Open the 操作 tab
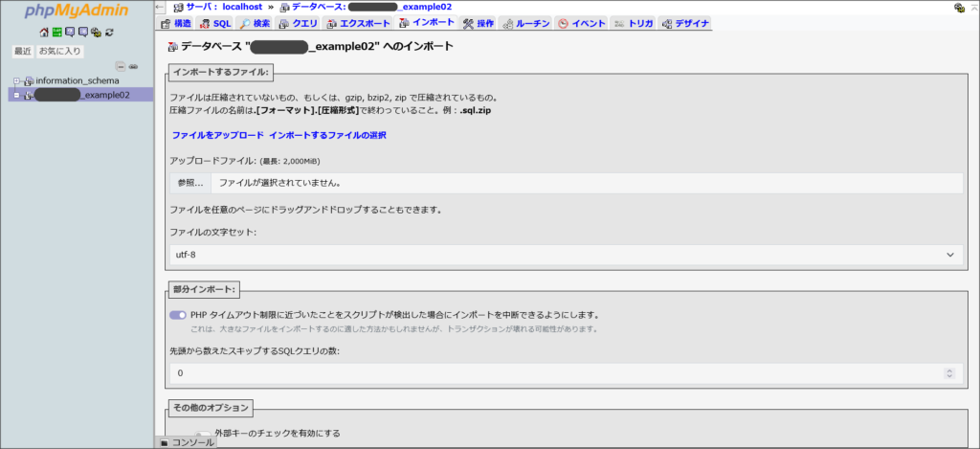The height and width of the screenshot is (449, 980). pyautogui.click(x=479, y=24)
